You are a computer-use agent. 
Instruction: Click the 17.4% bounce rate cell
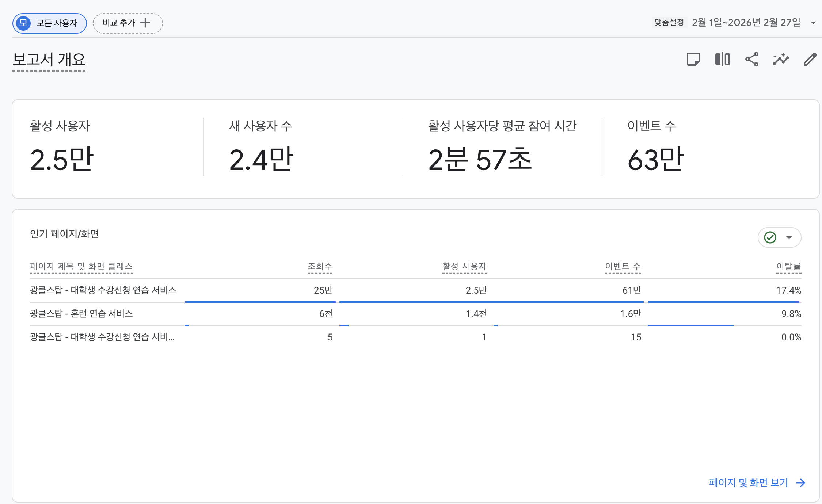click(788, 290)
